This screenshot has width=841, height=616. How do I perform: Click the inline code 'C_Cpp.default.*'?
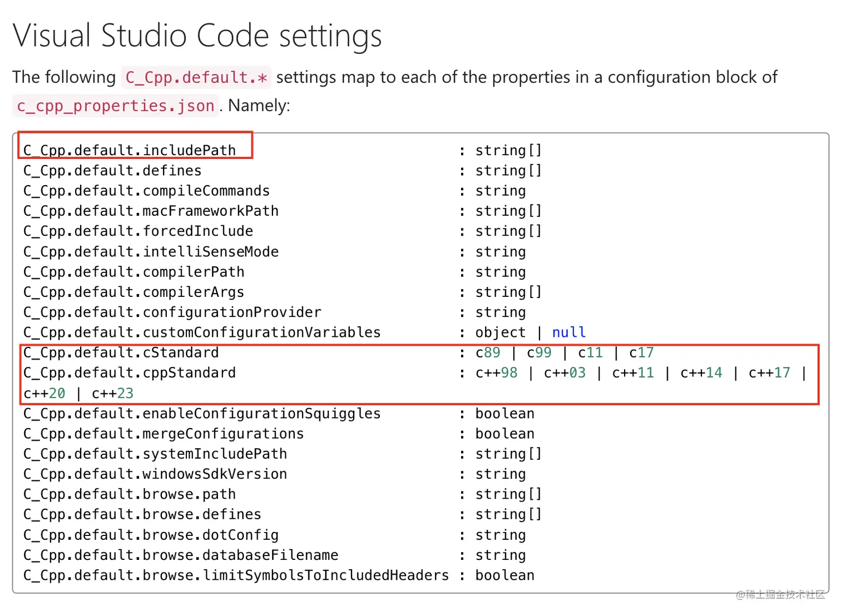click(x=196, y=77)
